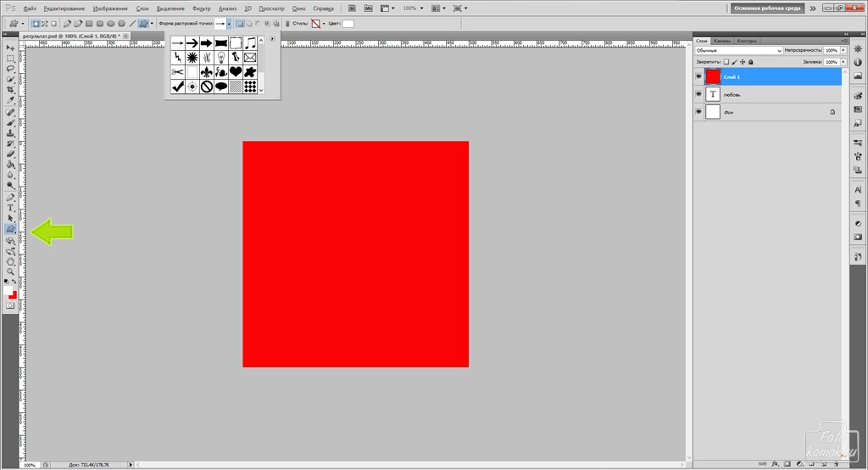Switch to the Каналы tab

click(x=722, y=41)
